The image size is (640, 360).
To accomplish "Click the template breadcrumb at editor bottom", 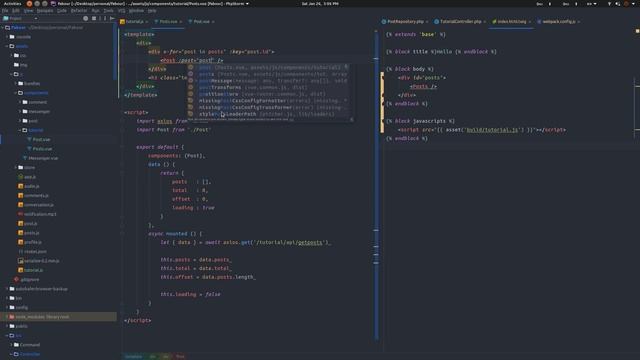I will pos(133,357).
